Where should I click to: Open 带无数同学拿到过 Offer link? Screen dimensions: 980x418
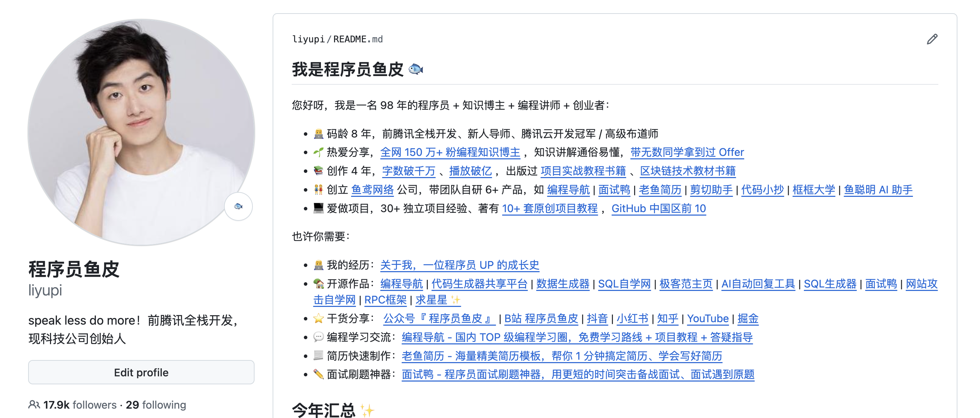[687, 152]
